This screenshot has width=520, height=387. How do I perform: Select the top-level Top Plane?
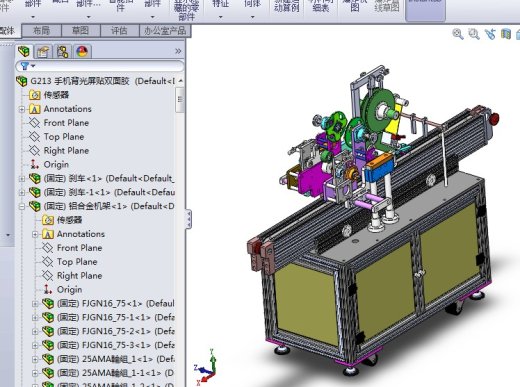pyautogui.click(x=64, y=137)
